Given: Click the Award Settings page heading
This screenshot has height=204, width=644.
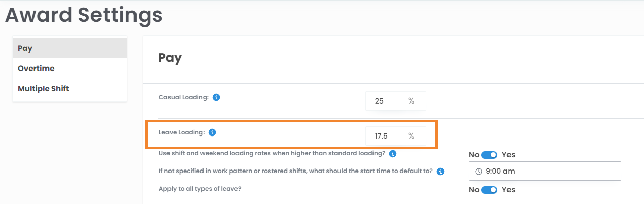Looking at the screenshot, I should point(84,15).
